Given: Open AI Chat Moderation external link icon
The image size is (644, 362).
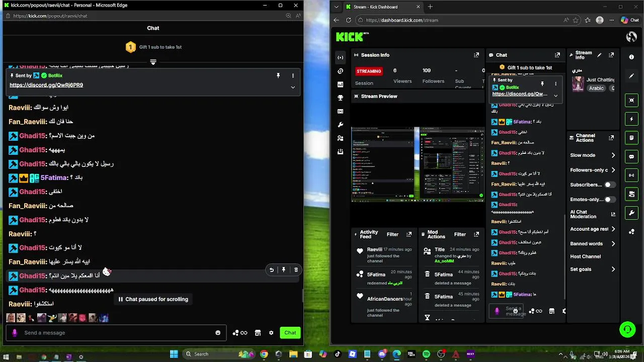Looking at the screenshot, I should pyautogui.click(x=613, y=214).
